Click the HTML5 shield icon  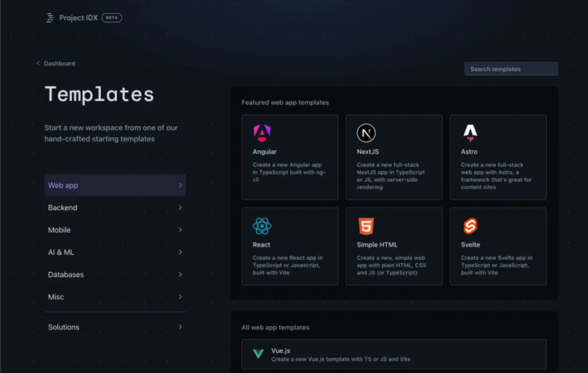(366, 226)
